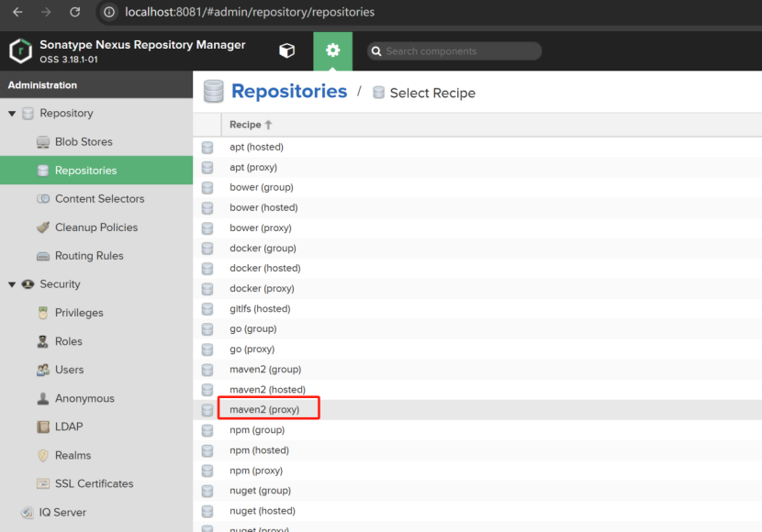Image resolution: width=762 pixels, height=532 pixels.
Task: Click the site info icon in address bar
Action: 109,12
